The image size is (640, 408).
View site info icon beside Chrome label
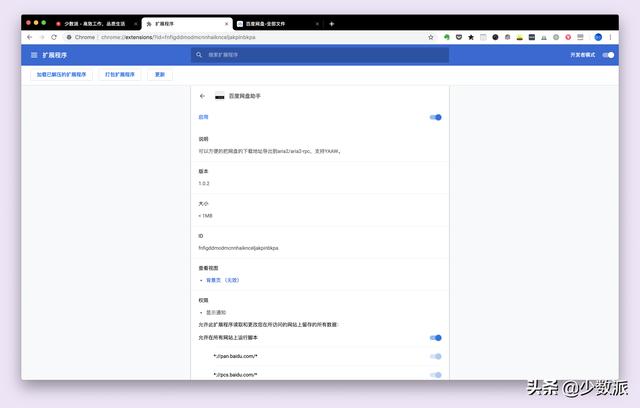69,37
